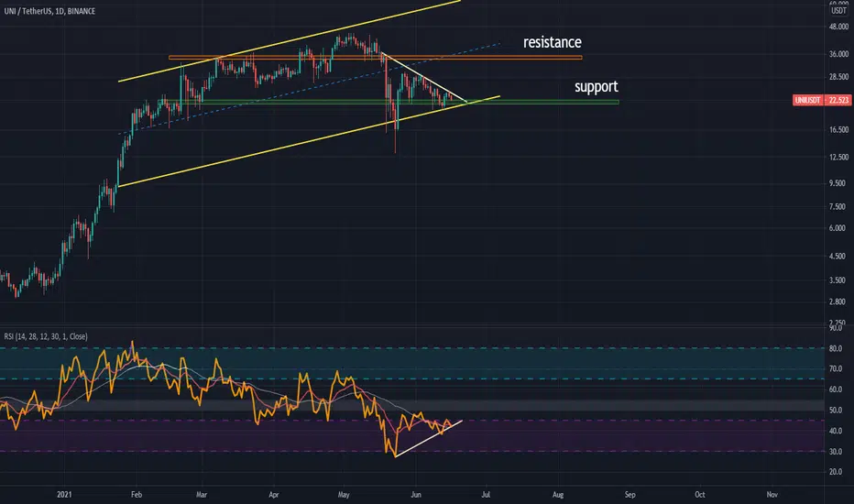Select the lower yellow channel trendline
854x504 pixels.
[309, 142]
